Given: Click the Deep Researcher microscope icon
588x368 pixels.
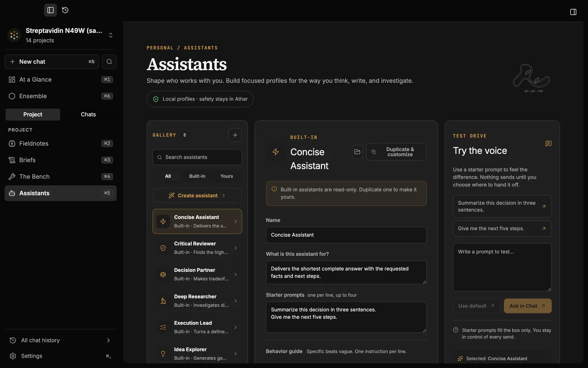Looking at the screenshot, I should [x=163, y=301].
